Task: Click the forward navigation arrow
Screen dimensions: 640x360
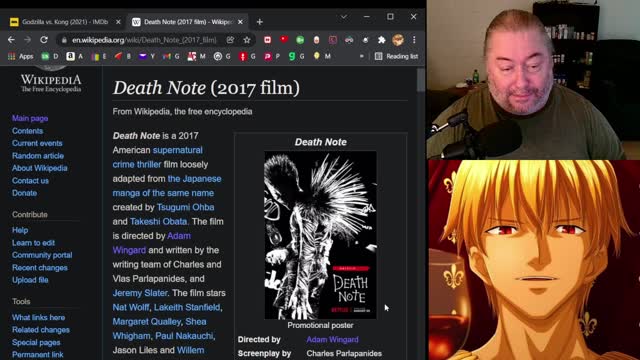Action: [x=27, y=40]
